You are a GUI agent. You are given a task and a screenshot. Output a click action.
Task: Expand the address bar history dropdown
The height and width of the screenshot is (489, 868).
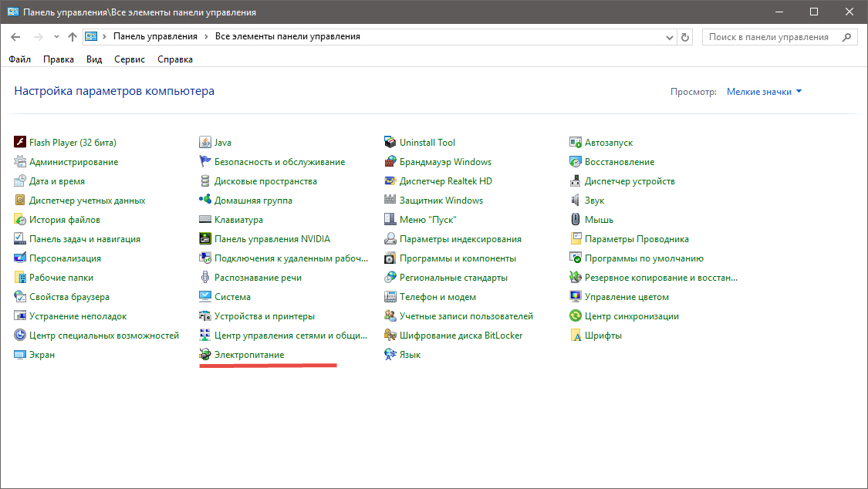pos(669,37)
